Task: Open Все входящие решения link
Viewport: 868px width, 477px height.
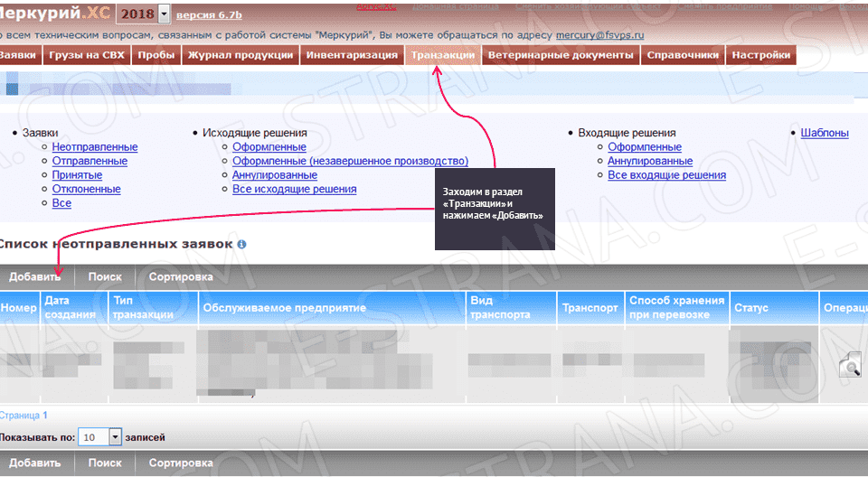Action: pyautogui.click(x=666, y=174)
